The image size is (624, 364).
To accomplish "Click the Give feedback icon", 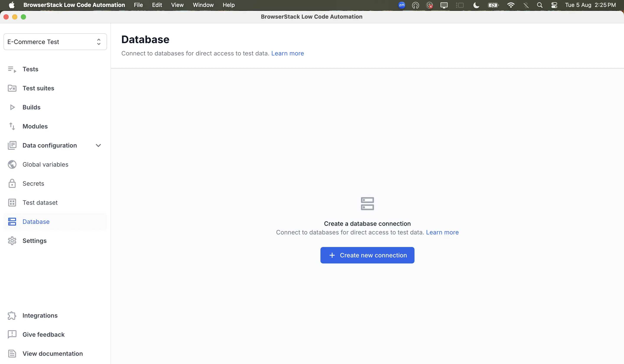I will [12, 335].
